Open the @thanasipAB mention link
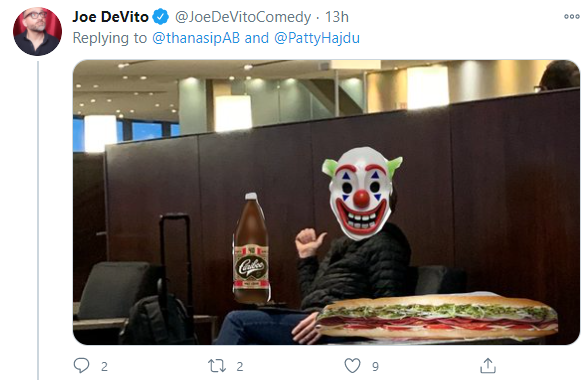The width and height of the screenshot is (588, 380). [x=196, y=38]
